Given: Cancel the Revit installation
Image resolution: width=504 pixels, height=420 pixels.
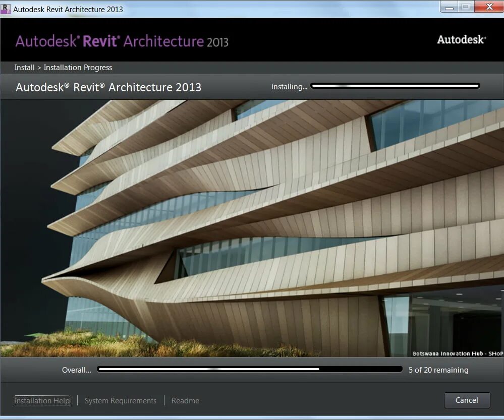Looking at the screenshot, I should point(467,400).
